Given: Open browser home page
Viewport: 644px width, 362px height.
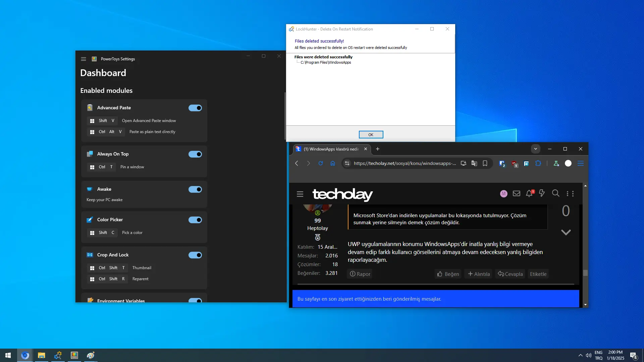Looking at the screenshot, I should 333,163.
